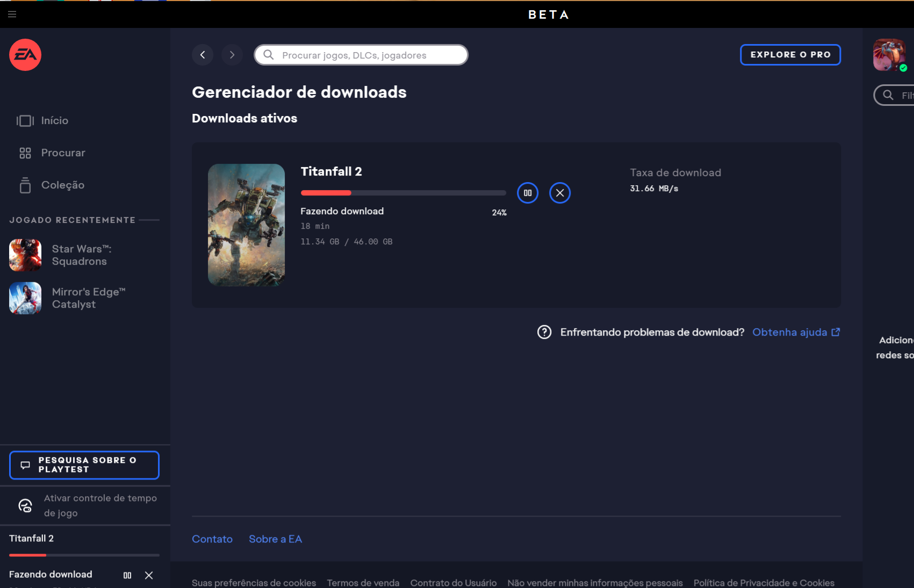The image size is (914, 588).
Task: Click the Titanfall 2 cover art
Action: [x=246, y=225]
